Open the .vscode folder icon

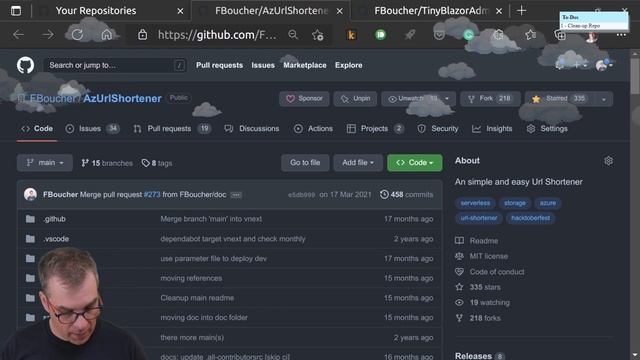30,239
